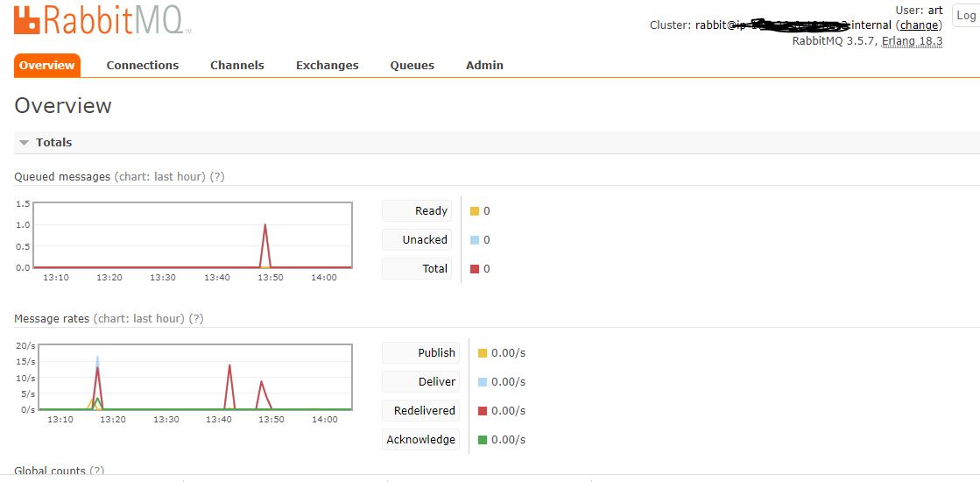Go to the Exchanges tab
980x482 pixels.
(327, 66)
